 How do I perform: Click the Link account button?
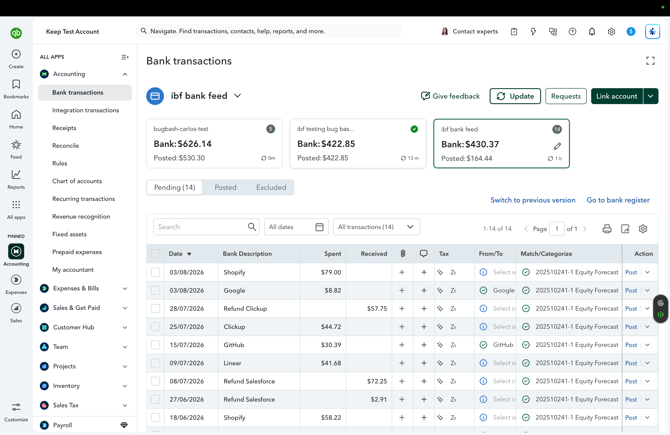coord(617,96)
